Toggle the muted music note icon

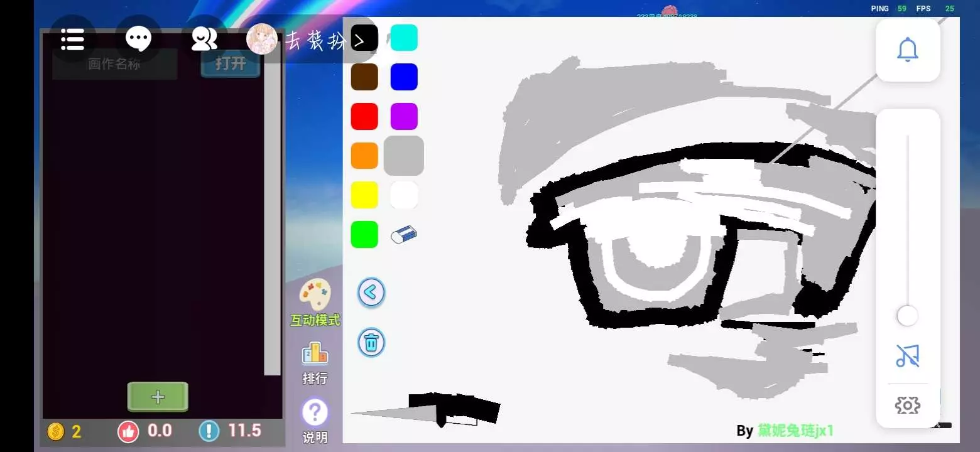907,356
